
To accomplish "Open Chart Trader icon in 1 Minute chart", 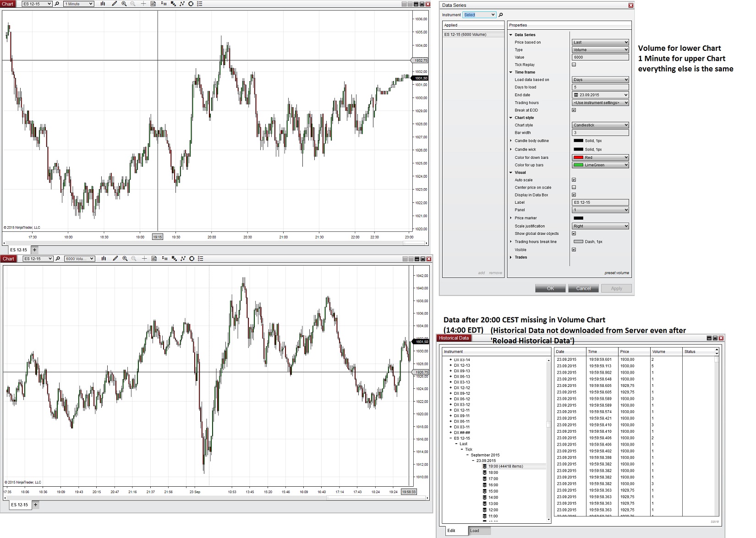I will [x=164, y=4].
